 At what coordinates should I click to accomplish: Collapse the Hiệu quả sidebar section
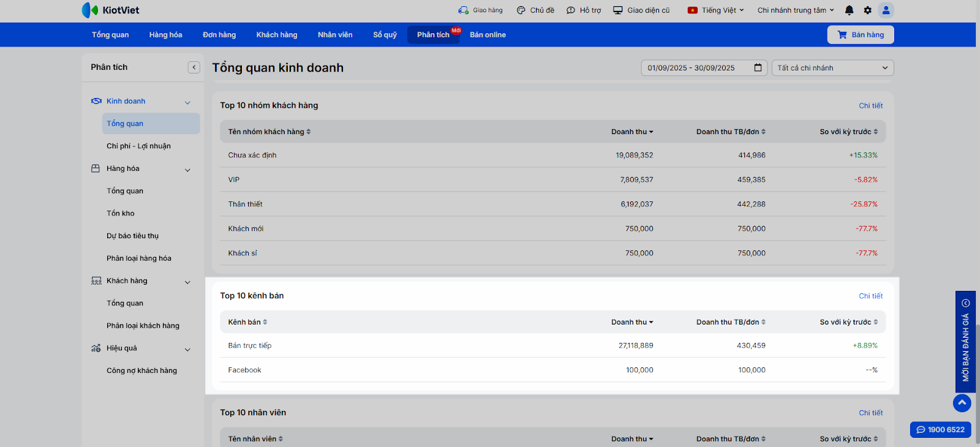187,350
